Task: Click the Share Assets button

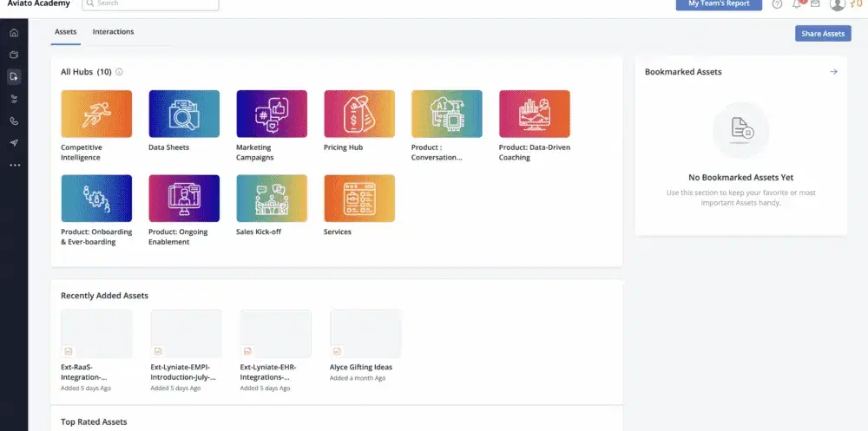Action: [823, 34]
